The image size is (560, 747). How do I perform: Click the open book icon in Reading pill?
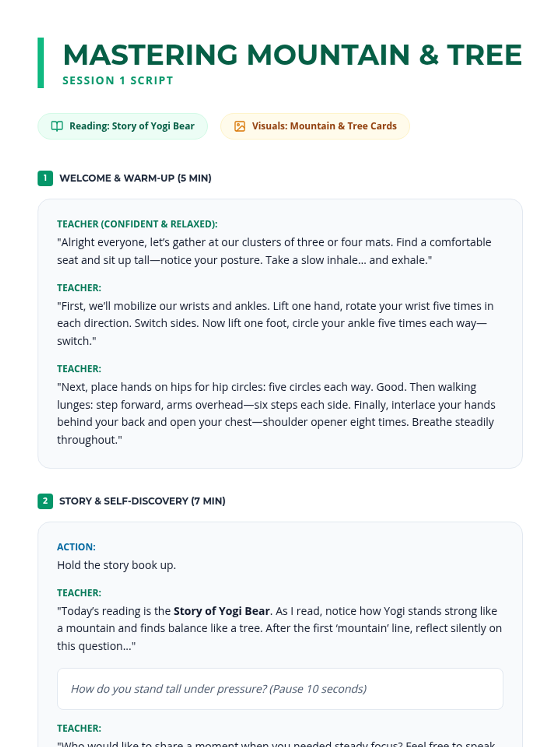click(57, 126)
